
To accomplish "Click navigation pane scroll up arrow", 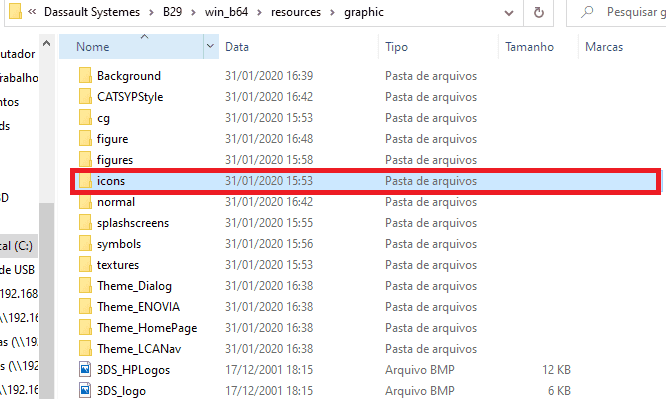I will pyautogui.click(x=47, y=43).
